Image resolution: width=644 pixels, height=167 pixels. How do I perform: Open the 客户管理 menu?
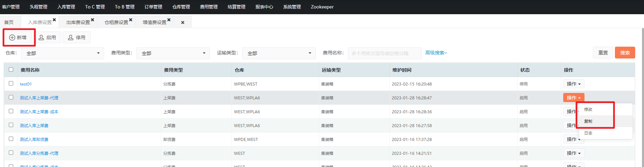11,7
